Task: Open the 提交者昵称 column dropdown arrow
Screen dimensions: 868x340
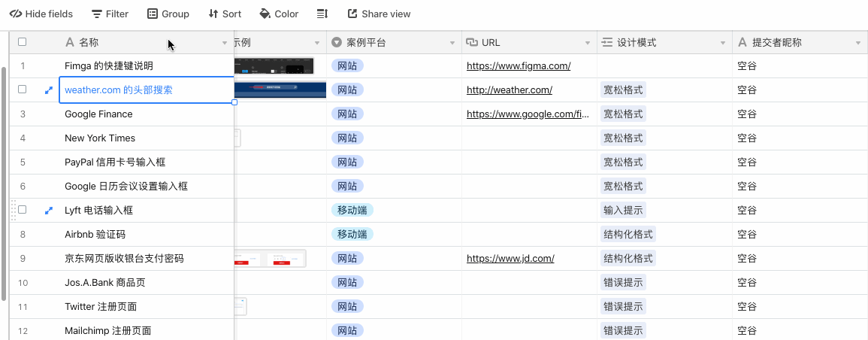Action: tap(857, 43)
